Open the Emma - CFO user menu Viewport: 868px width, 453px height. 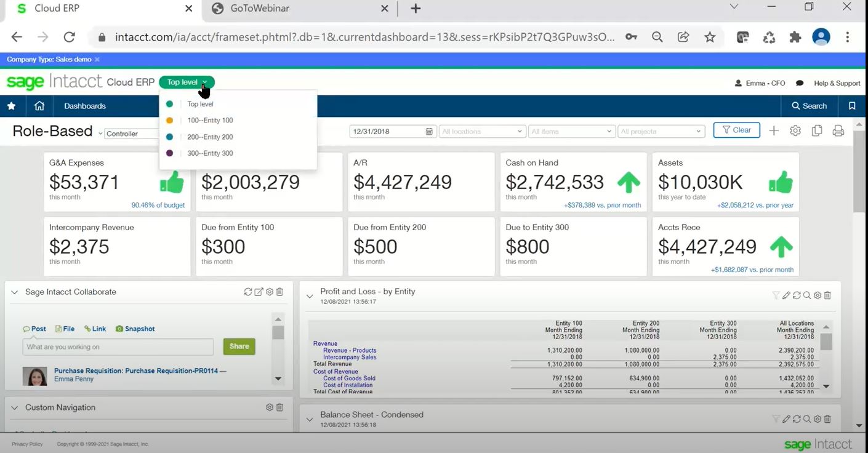(x=760, y=83)
